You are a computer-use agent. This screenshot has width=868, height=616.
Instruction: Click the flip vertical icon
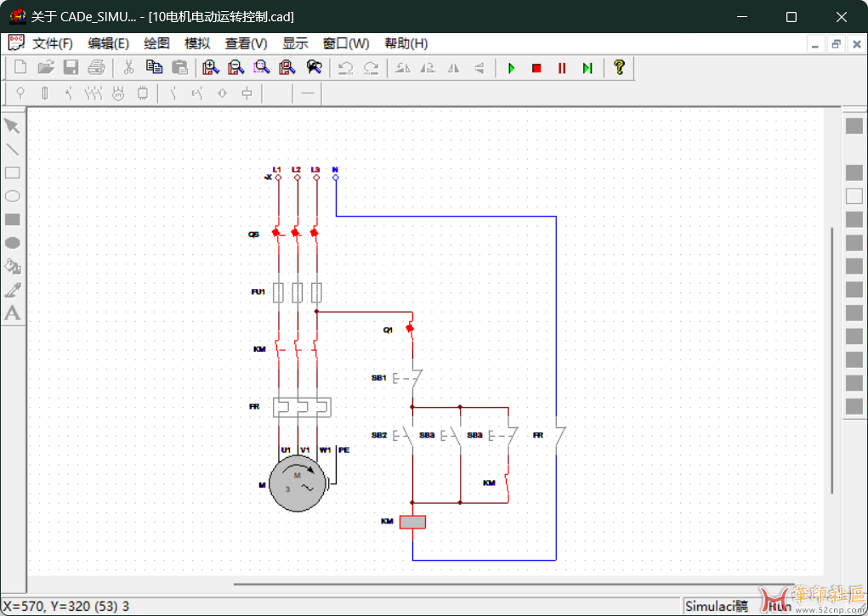click(x=479, y=68)
